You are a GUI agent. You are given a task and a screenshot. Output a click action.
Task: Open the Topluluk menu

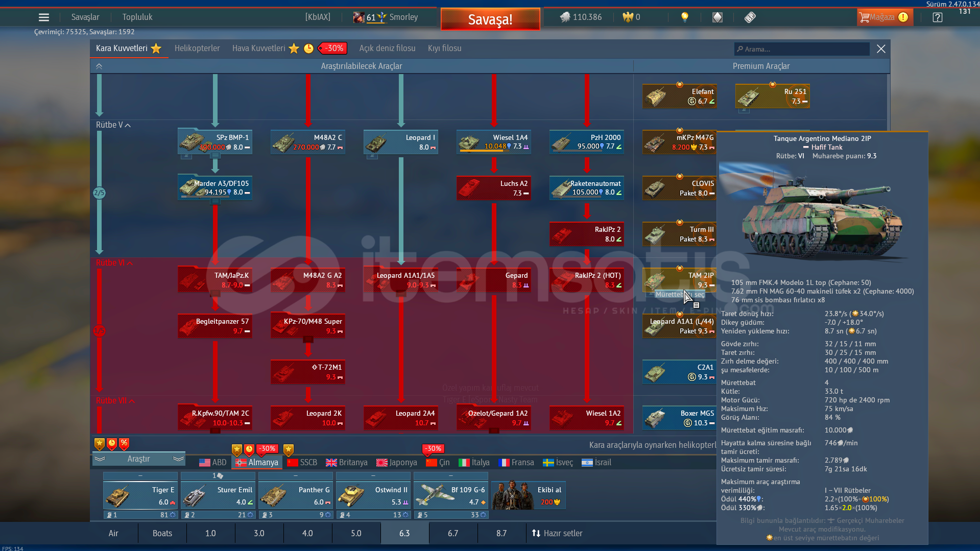click(137, 17)
